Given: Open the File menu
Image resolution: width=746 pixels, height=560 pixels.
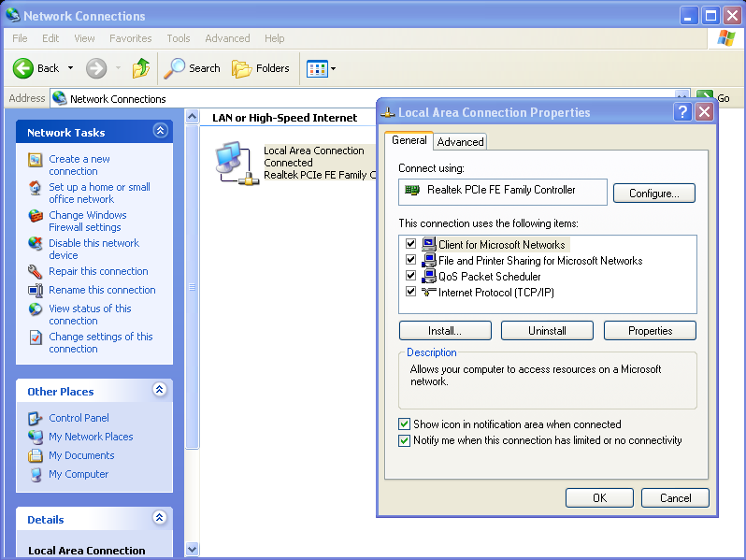Looking at the screenshot, I should click(x=20, y=38).
